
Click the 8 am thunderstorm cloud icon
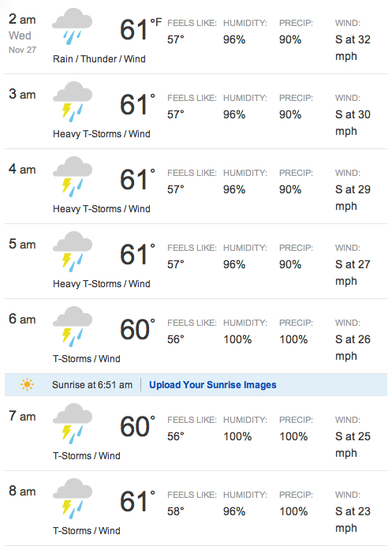click(x=73, y=499)
